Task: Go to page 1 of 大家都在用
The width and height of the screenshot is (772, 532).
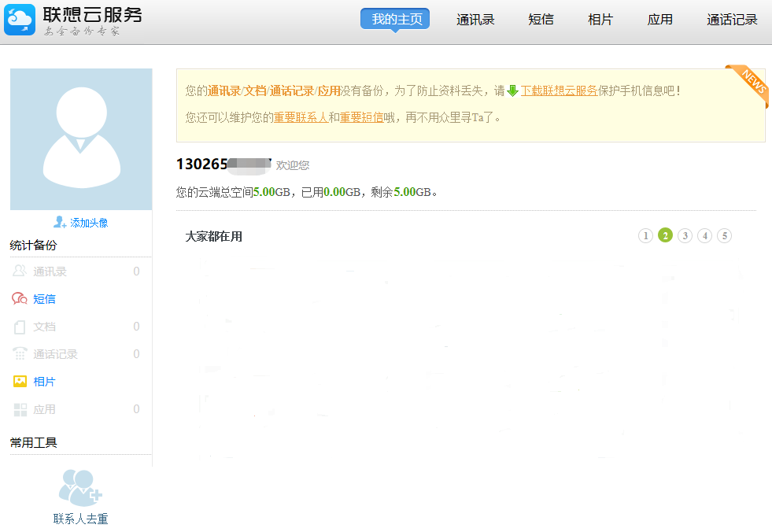Action: tap(645, 236)
